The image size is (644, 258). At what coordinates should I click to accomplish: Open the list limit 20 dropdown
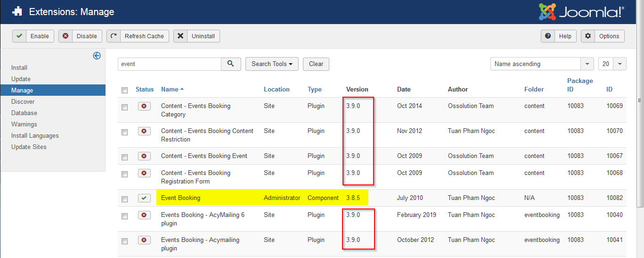(x=612, y=64)
